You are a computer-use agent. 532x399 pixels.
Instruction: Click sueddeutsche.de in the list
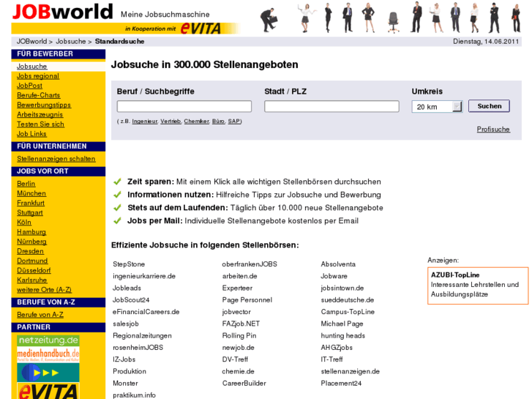(348, 300)
